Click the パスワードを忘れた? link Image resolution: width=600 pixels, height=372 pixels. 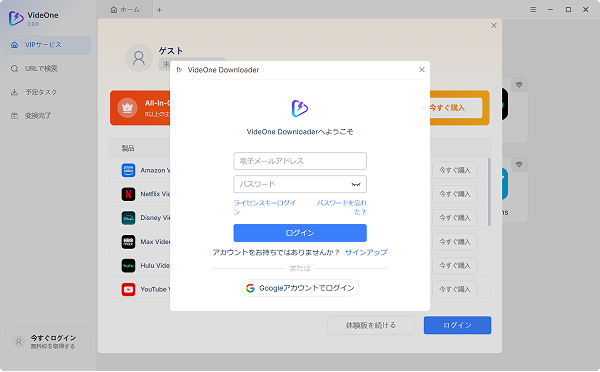[x=341, y=207]
